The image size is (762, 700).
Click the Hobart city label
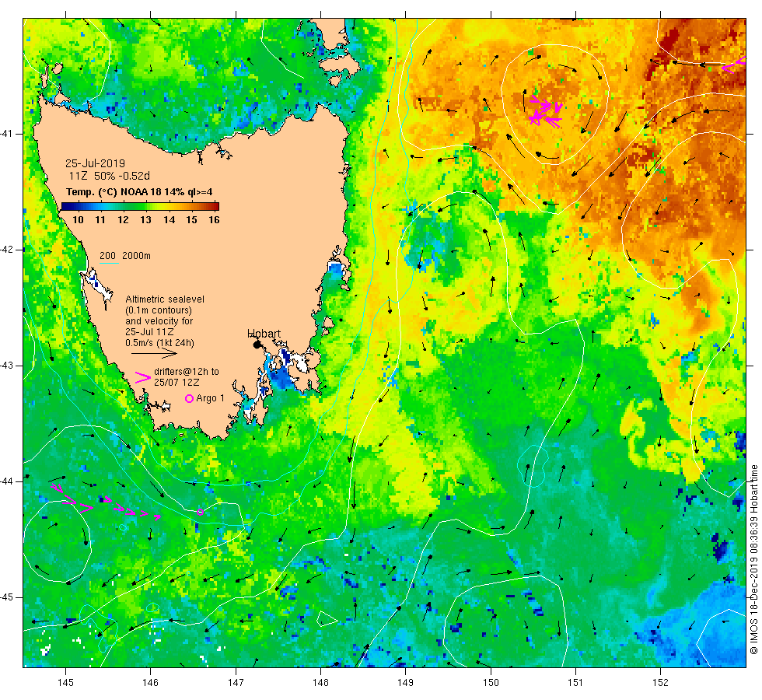[x=264, y=334]
